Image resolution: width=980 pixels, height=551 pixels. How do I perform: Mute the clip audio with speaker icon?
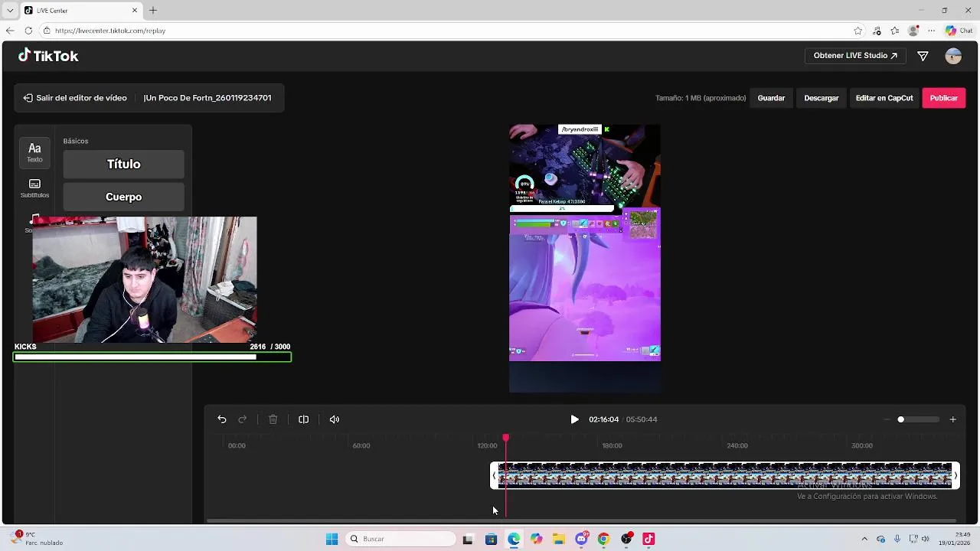click(x=335, y=419)
